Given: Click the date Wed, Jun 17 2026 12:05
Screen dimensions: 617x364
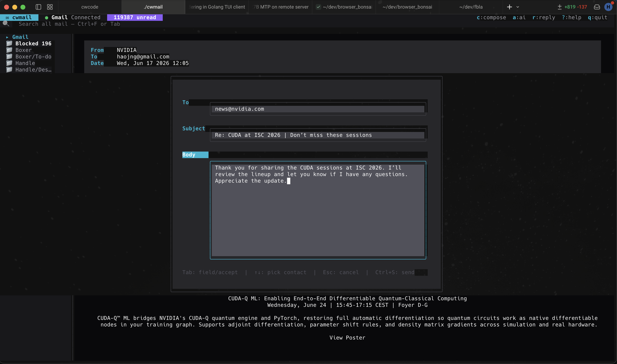Looking at the screenshot, I should (153, 63).
